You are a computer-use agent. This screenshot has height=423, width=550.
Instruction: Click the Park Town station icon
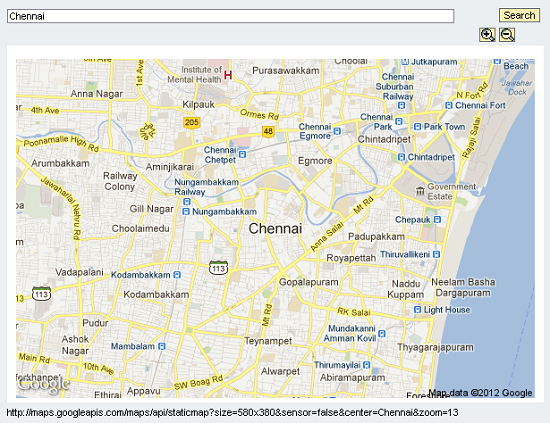pos(417,127)
